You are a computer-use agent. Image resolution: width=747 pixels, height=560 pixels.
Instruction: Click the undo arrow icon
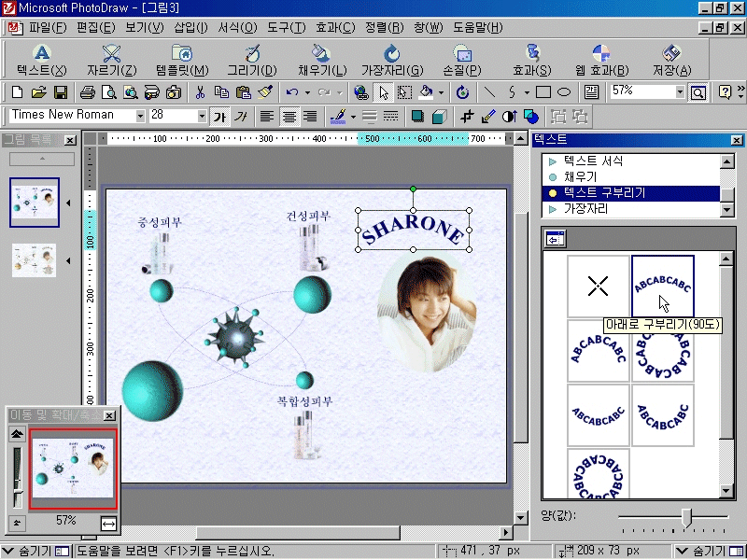pos(292,91)
